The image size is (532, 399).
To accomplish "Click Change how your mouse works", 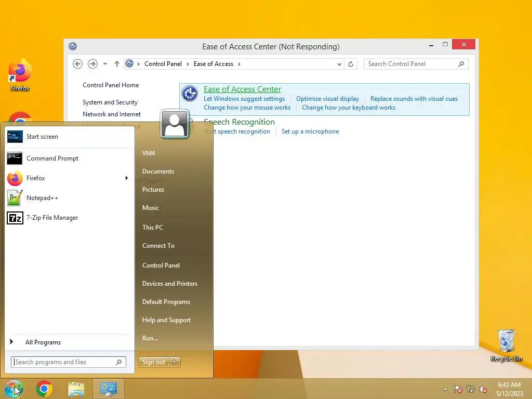I will [x=247, y=108].
